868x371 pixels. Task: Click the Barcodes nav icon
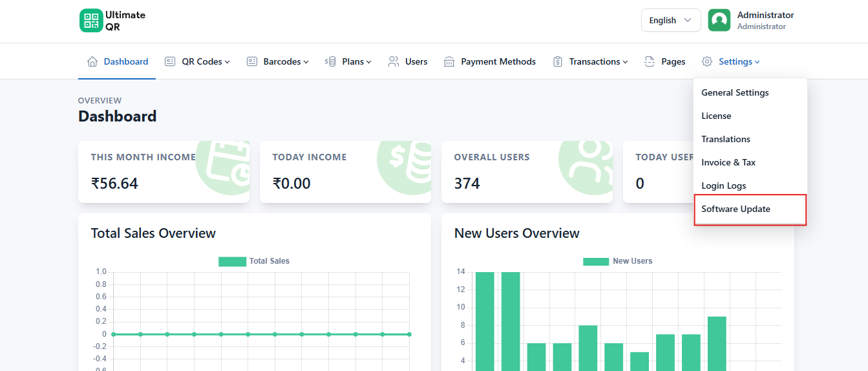point(252,61)
